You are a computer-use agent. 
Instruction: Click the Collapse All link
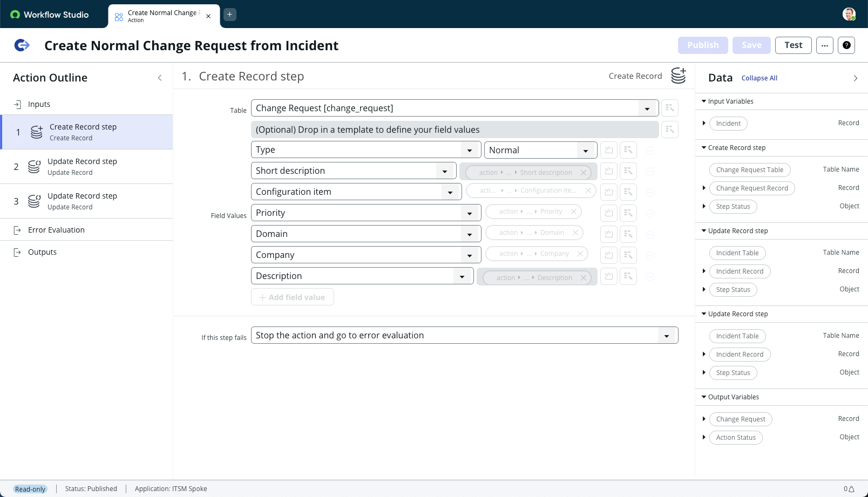tap(759, 78)
